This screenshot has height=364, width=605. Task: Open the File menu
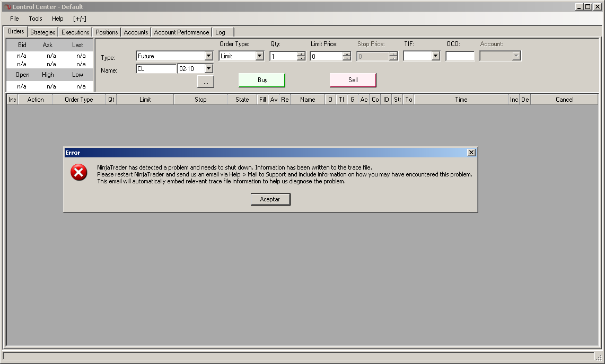coord(14,19)
